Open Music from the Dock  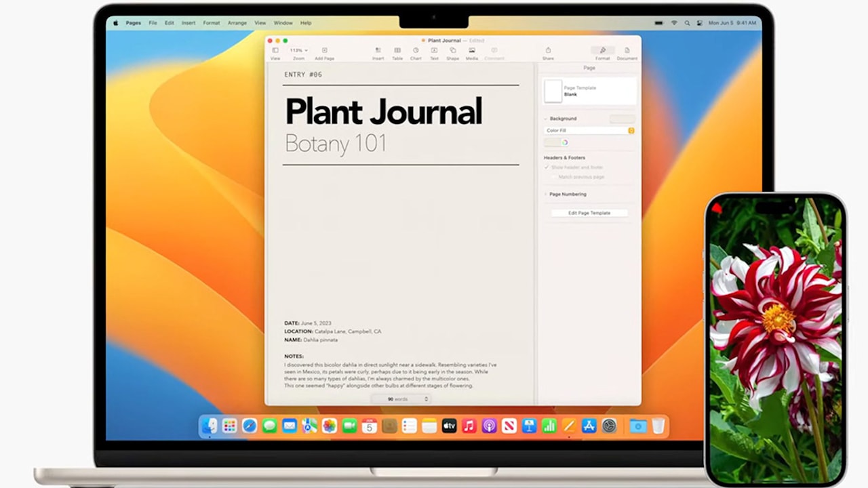coord(469,426)
